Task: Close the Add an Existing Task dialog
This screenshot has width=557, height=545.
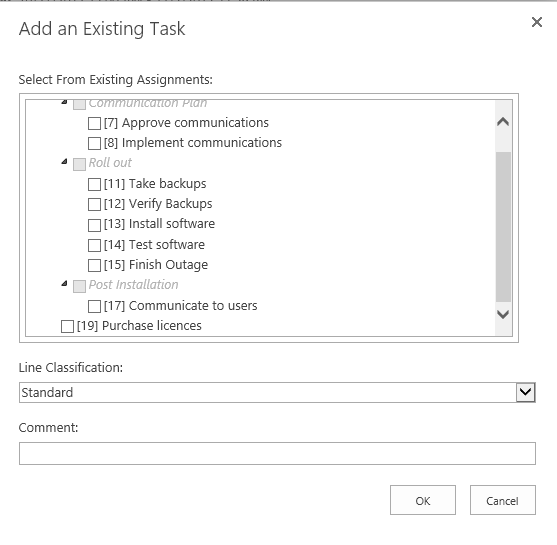Action: pyautogui.click(x=536, y=22)
